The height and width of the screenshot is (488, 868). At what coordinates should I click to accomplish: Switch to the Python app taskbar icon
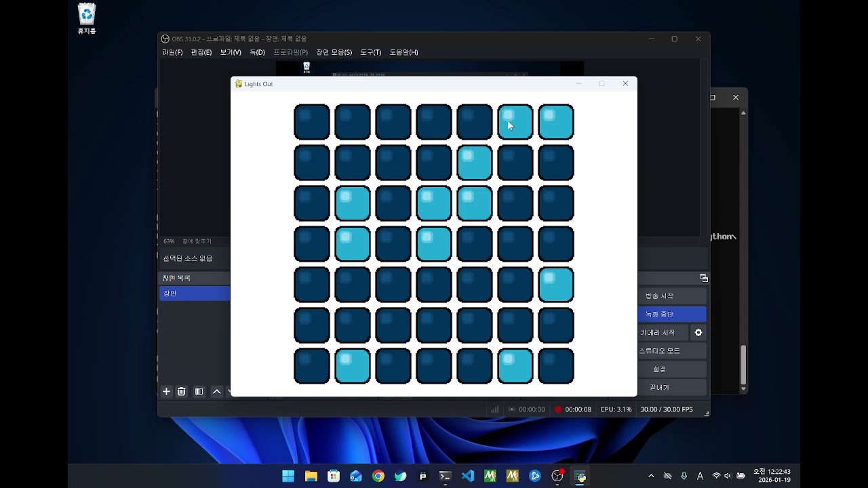[580, 476]
